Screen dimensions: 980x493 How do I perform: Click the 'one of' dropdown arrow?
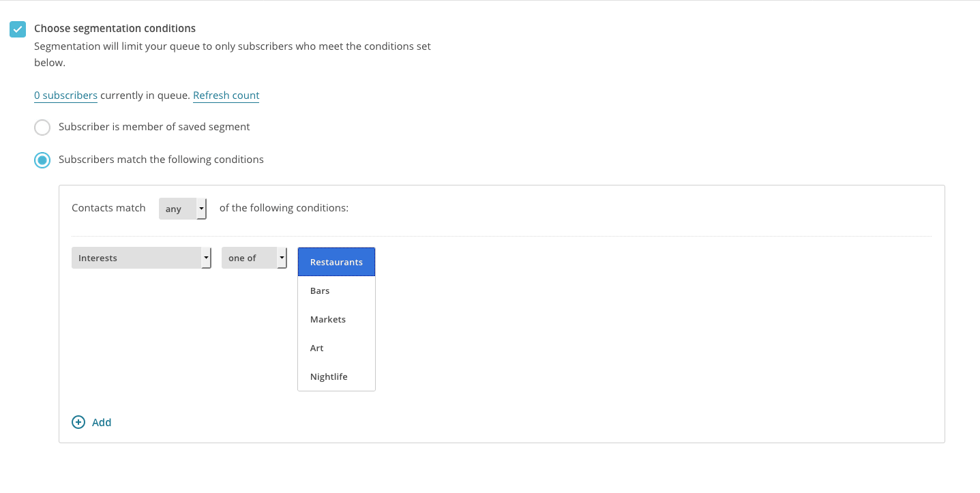[281, 258]
